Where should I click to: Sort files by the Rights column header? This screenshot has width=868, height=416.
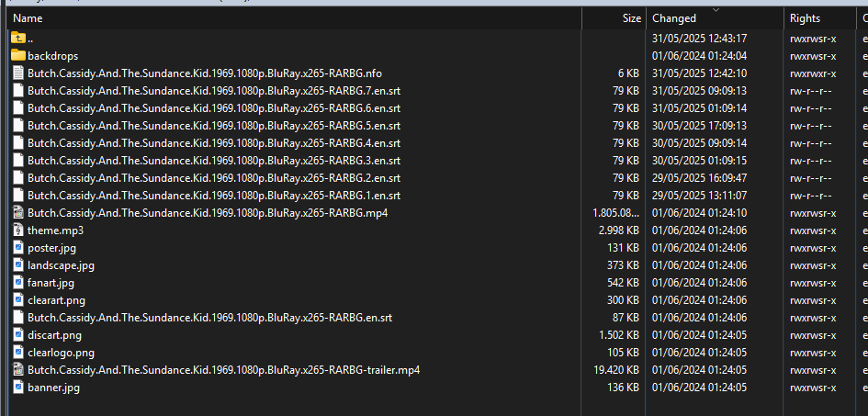point(820,18)
